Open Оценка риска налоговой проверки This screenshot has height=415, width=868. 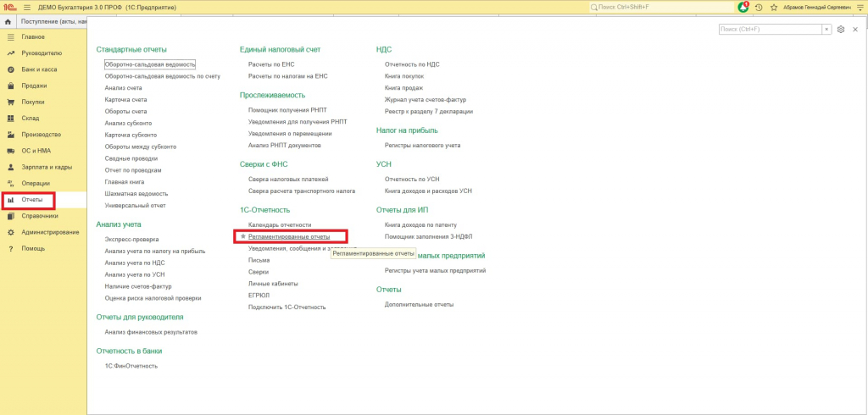point(153,297)
